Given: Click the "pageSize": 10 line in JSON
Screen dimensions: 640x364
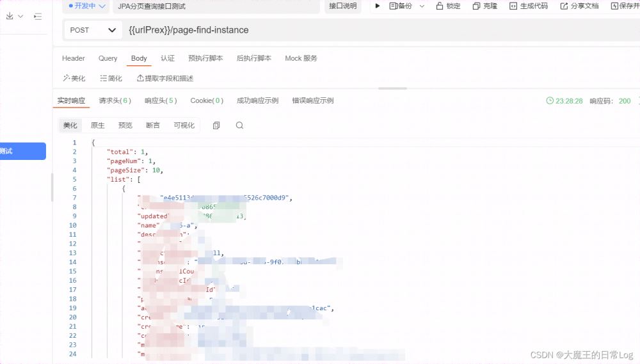Looking at the screenshot, I should (134, 170).
